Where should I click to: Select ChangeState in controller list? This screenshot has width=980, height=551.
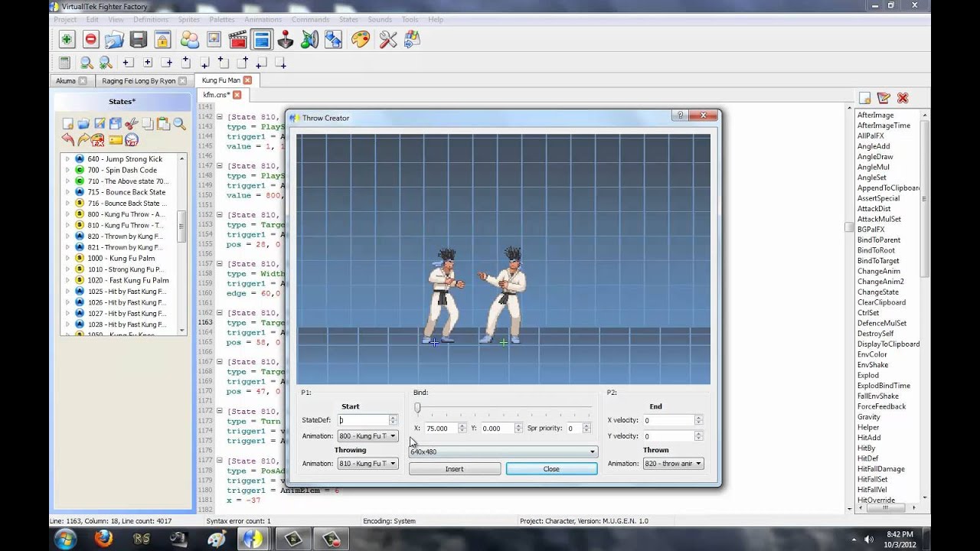coord(878,292)
